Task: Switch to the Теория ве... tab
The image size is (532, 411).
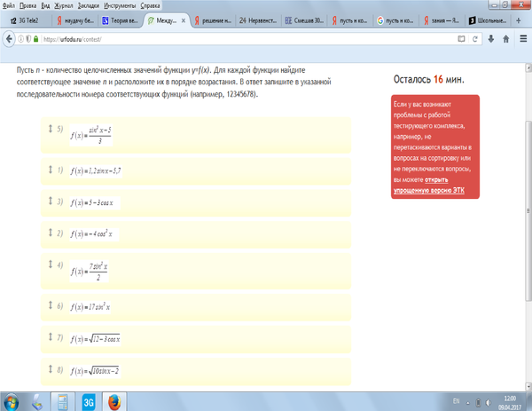Action: click(120, 19)
